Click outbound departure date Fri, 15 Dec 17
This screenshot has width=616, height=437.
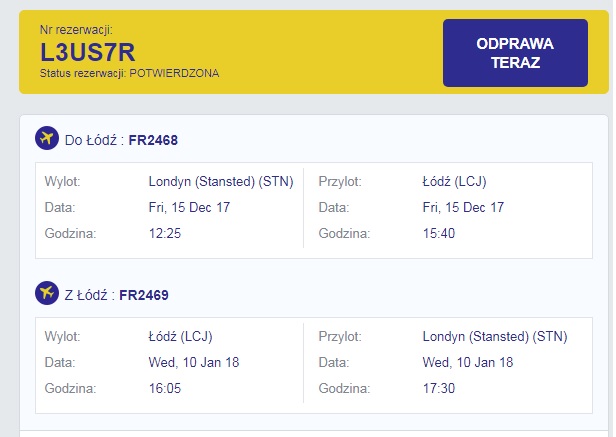(189, 207)
